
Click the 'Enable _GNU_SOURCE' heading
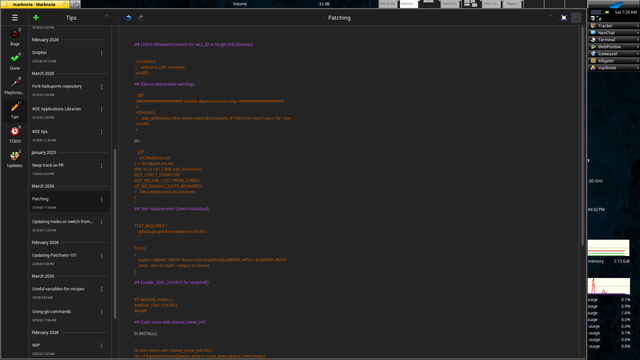171,282
